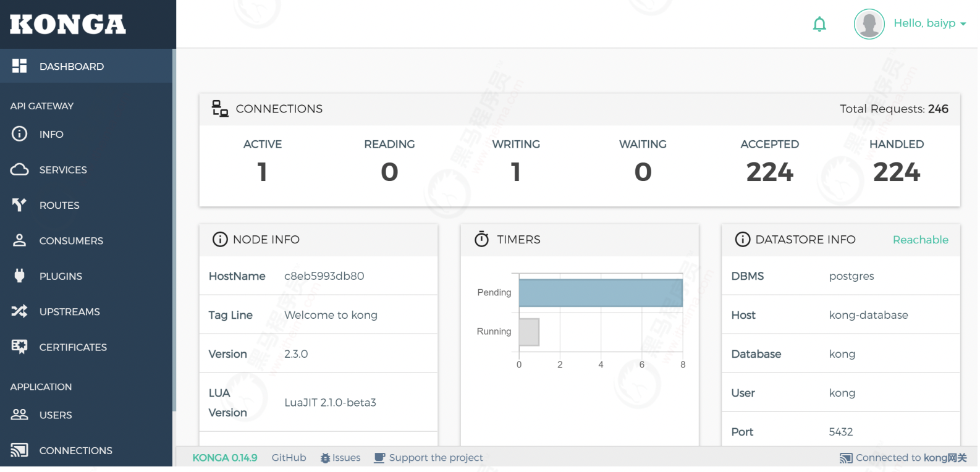The height and width of the screenshot is (472, 980).
Task: Click the READING connections count
Action: (x=389, y=172)
